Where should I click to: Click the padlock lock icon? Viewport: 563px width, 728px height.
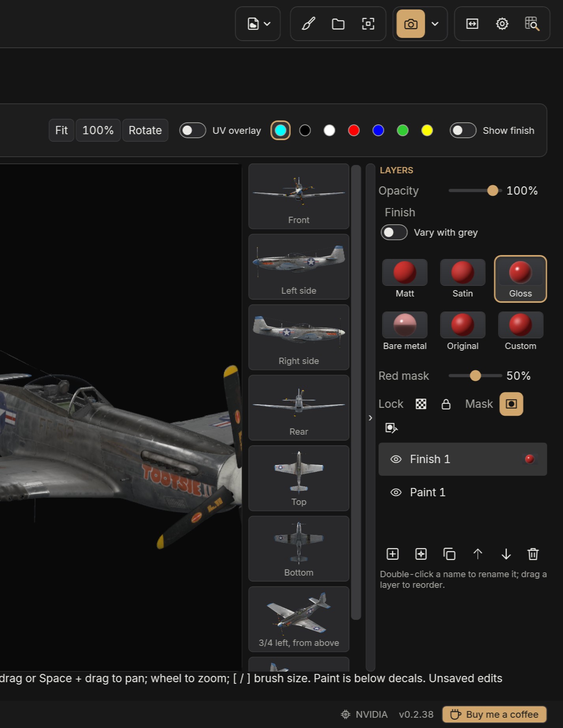coord(446,404)
